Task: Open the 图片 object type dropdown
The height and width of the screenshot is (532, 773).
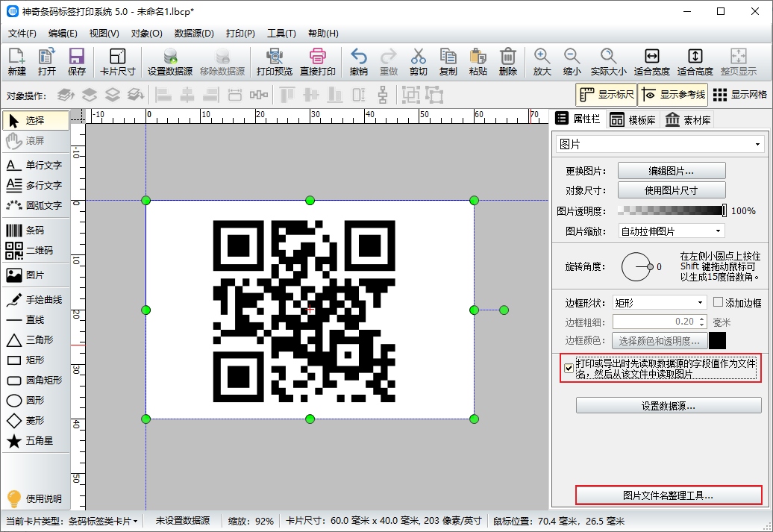Action: click(660, 145)
